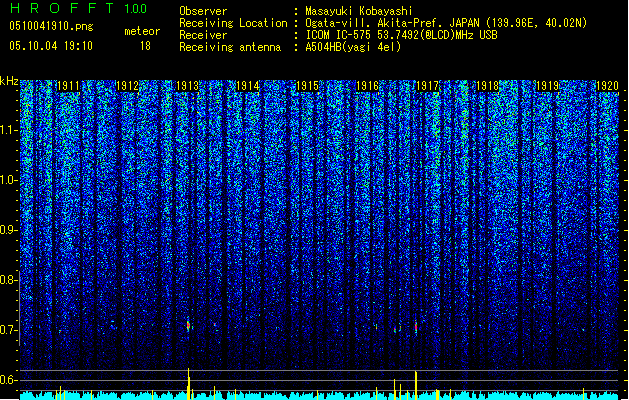
Task: Click time marker 1915
Action: pyautogui.click(x=307, y=86)
